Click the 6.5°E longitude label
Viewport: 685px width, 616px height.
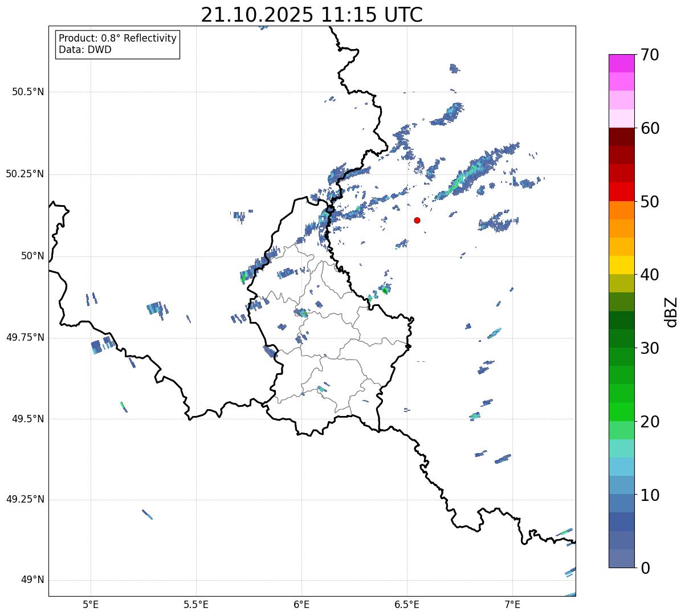click(407, 604)
